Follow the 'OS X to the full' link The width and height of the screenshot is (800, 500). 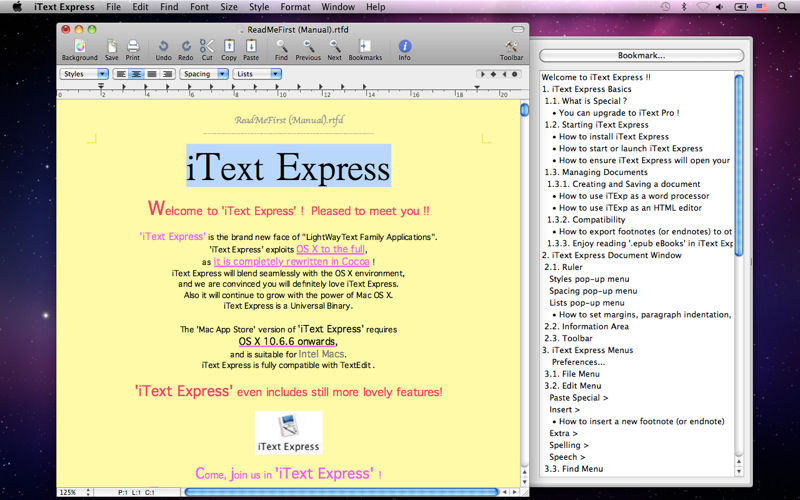tap(331, 249)
